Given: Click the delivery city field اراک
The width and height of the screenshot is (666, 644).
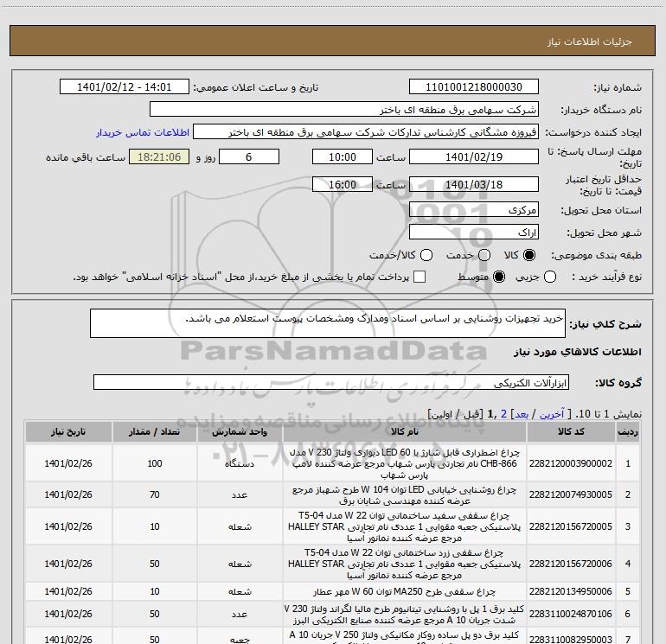Looking at the screenshot, I should pos(474,233).
